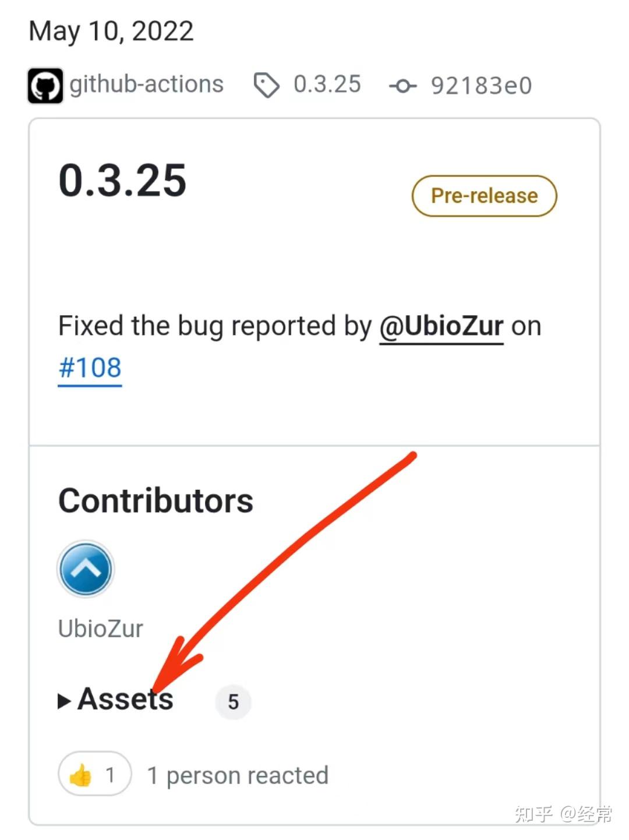Open the 0.3.25 tag link

pyautogui.click(x=327, y=84)
